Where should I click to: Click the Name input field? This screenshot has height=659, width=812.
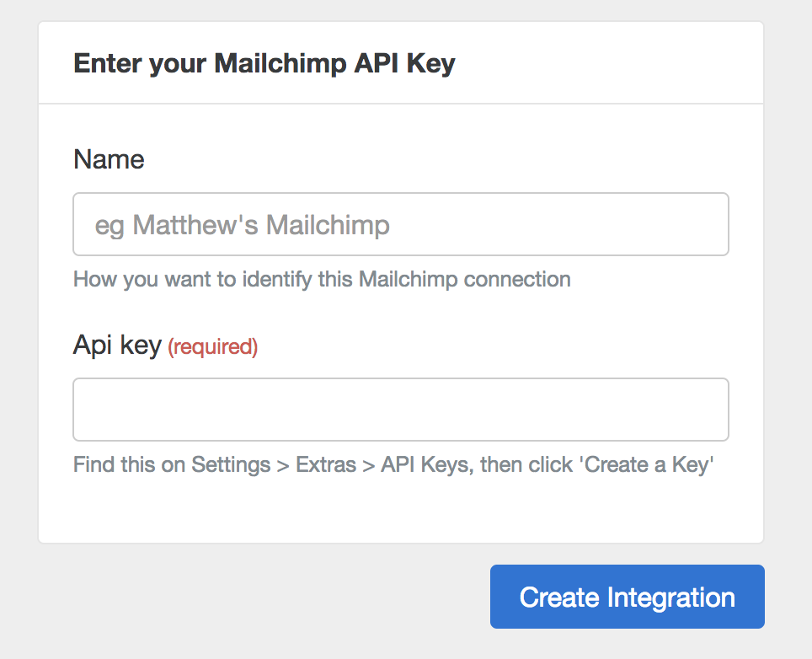click(401, 224)
